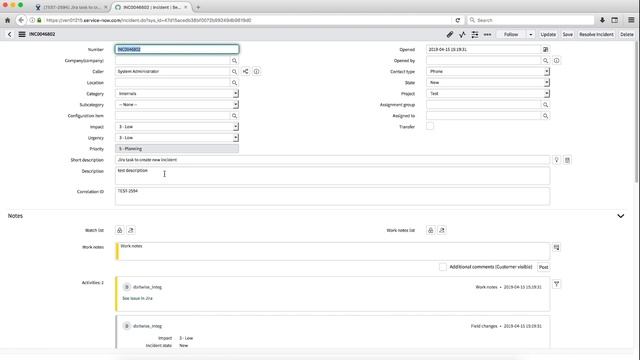Open personalize form settings sliders icon
The height and width of the screenshot is (360, 640).
pyautogui.click(x=475, y=35)
